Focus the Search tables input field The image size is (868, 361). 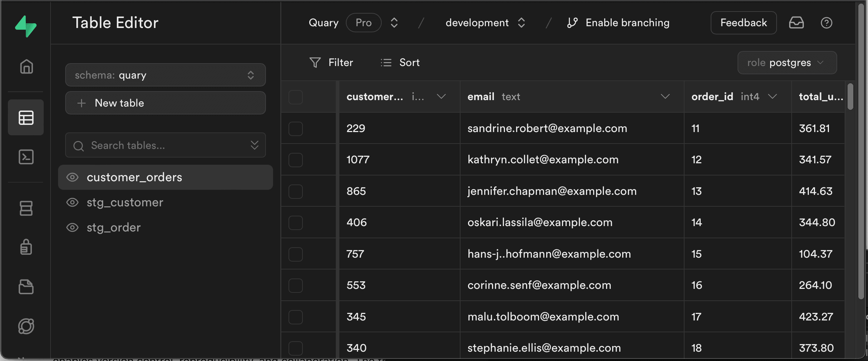[161, 145]
